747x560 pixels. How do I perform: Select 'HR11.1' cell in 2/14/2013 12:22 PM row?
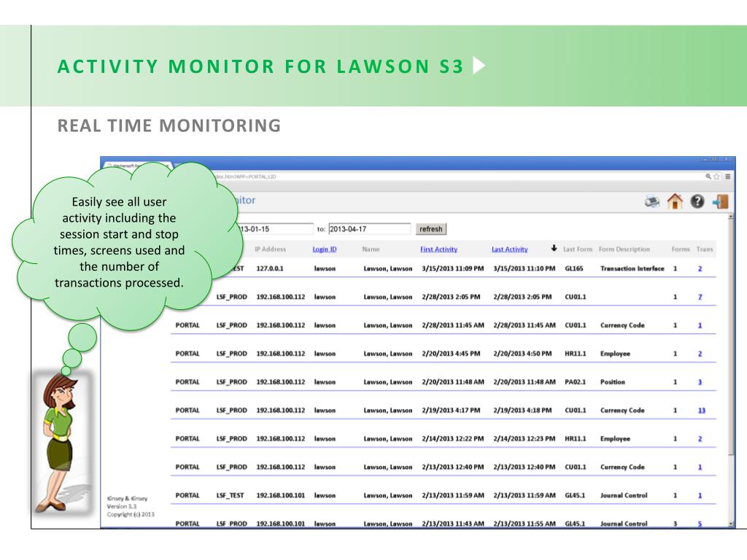pos(575,438)
